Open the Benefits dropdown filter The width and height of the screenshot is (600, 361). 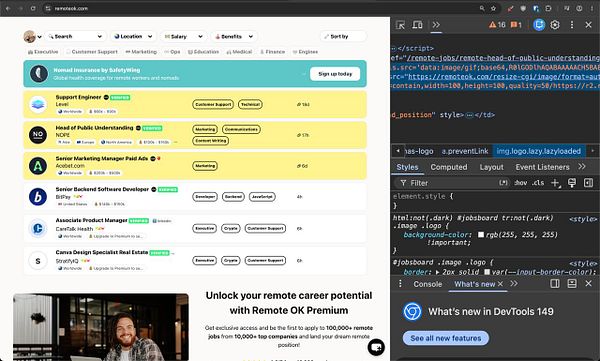pos(234,36)
